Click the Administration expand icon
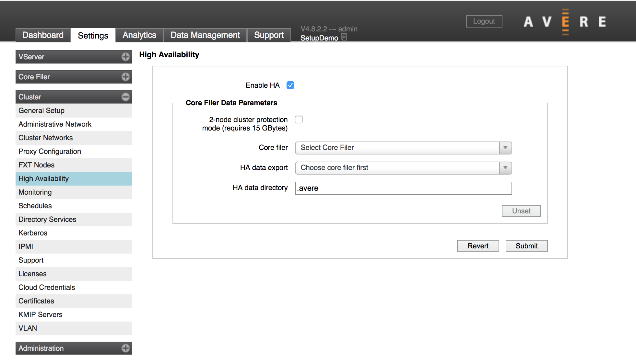This screenshot has width=636, height=364. point(126,348)
